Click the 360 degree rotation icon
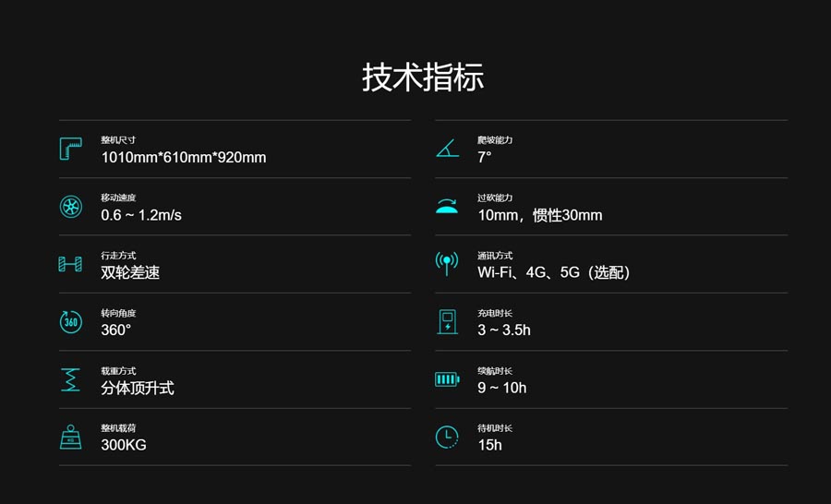The height and width of the screenshot is (504, 831). click(x=70, y=321)
